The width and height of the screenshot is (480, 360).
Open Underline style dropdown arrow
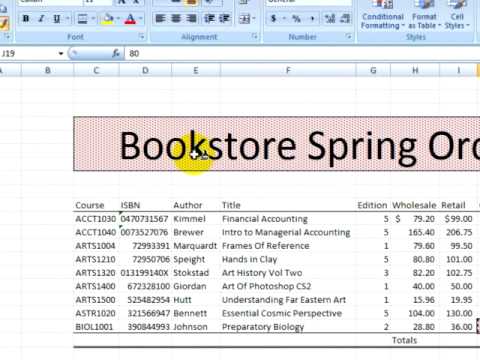[68, 19]
